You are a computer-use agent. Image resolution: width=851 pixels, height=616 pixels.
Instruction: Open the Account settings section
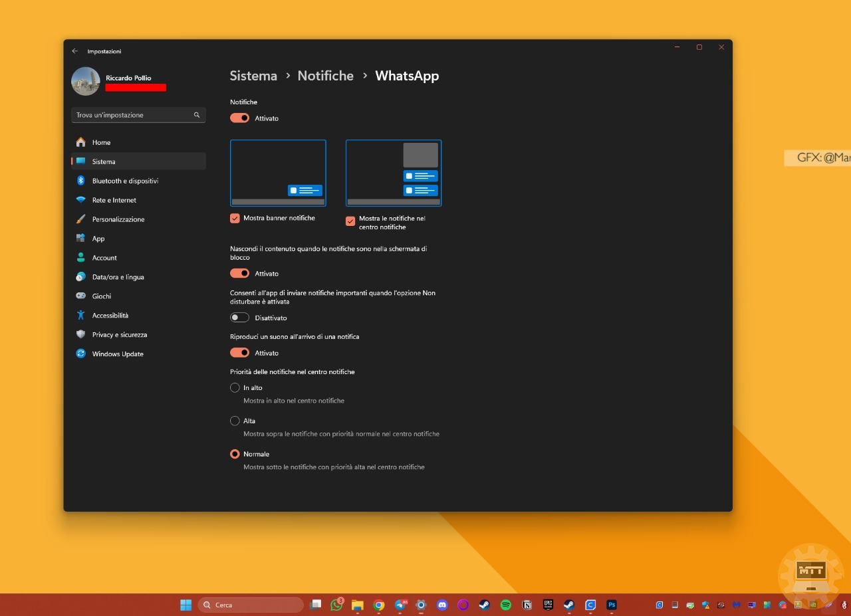pos(104,257)
